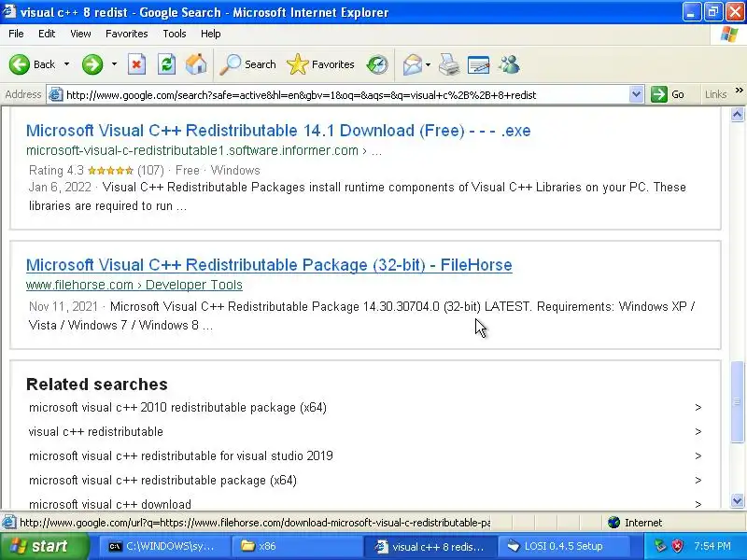Click the IE icon in title bar
This screenshot has width=747, height=560.
[x=9, y=11]
